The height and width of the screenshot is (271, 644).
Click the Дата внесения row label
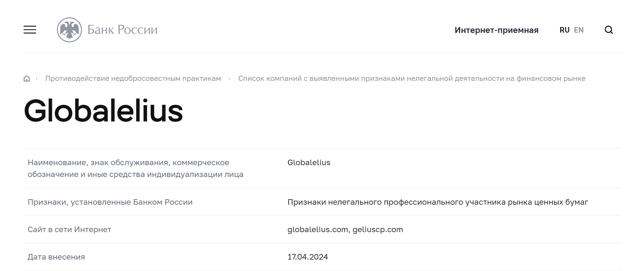(56, 257)
